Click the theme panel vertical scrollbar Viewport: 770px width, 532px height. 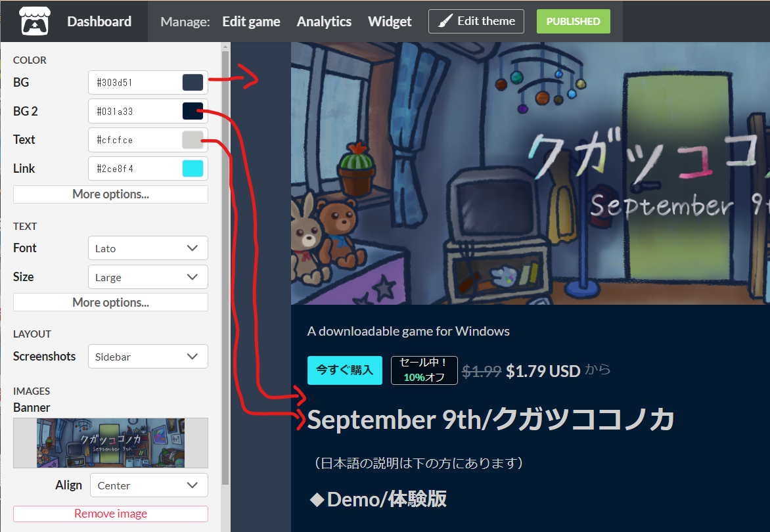click(225, 267)
